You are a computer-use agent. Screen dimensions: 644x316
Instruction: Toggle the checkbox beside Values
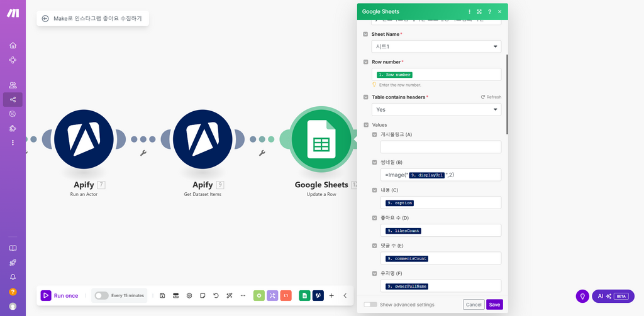pyautogui.click(x=365, y=125)
